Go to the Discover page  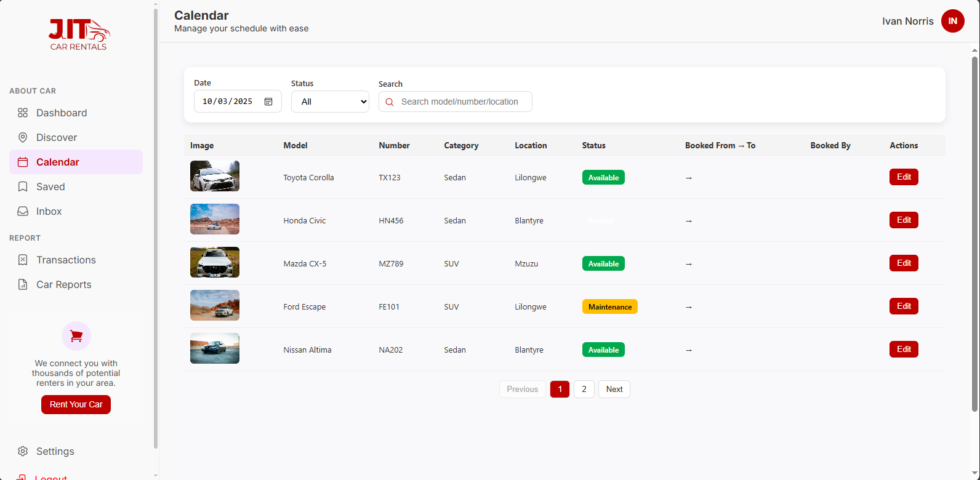[76, 137]
